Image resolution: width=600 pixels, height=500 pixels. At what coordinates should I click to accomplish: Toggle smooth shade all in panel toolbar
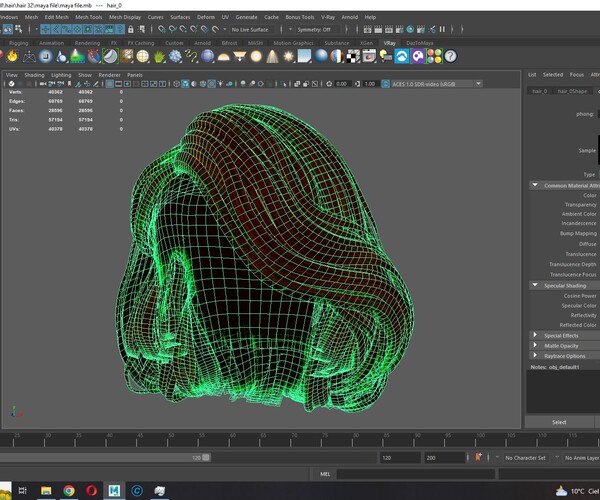click(185, 84)
